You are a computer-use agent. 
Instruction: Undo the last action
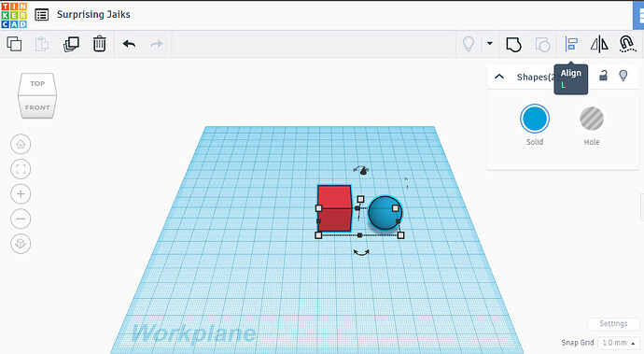(x=129, y=44)
